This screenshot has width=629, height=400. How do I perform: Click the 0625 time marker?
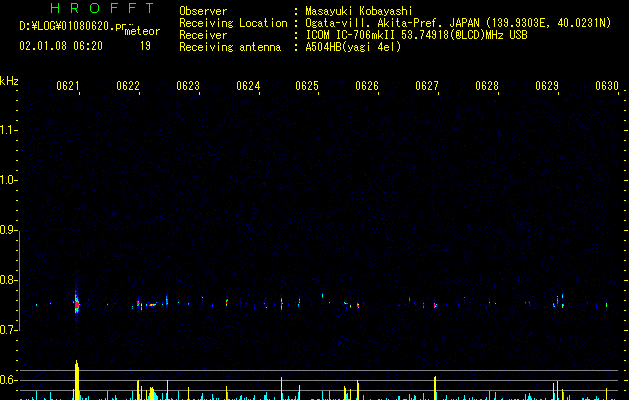[x=307, y=86]
